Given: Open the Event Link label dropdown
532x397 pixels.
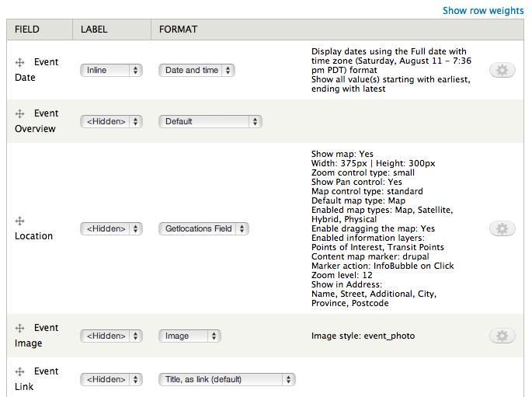Looking at the screenshot, I should (x=111, y=379).
